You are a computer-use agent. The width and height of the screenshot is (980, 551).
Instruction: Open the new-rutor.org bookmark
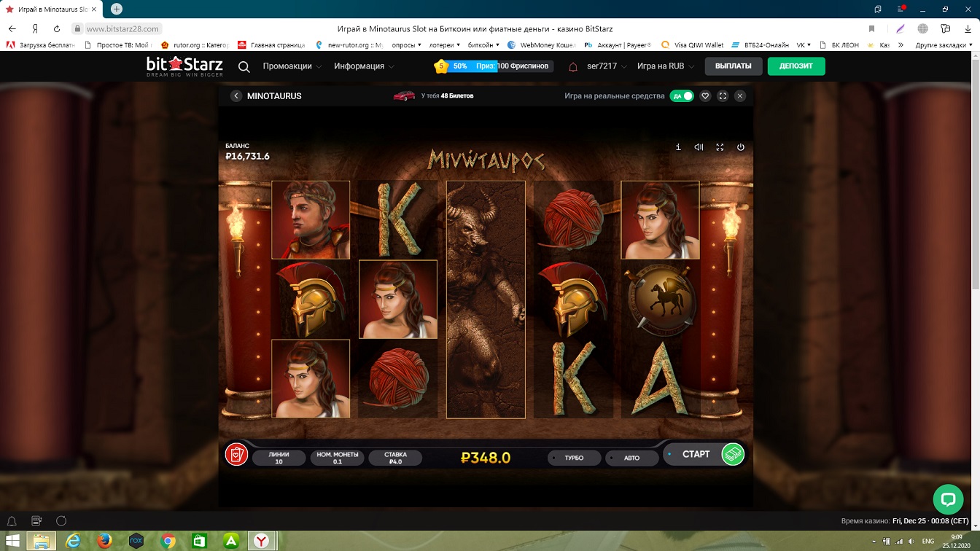[x=349, y=45]
